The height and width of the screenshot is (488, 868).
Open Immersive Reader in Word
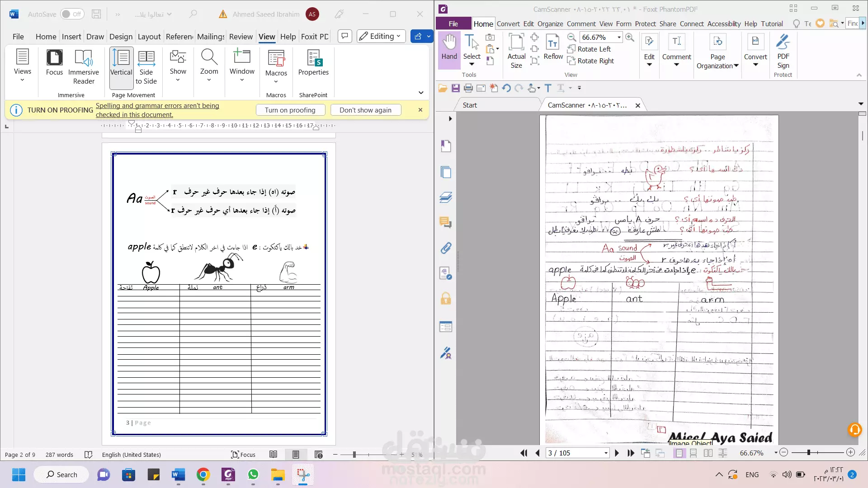pos(84,66)
